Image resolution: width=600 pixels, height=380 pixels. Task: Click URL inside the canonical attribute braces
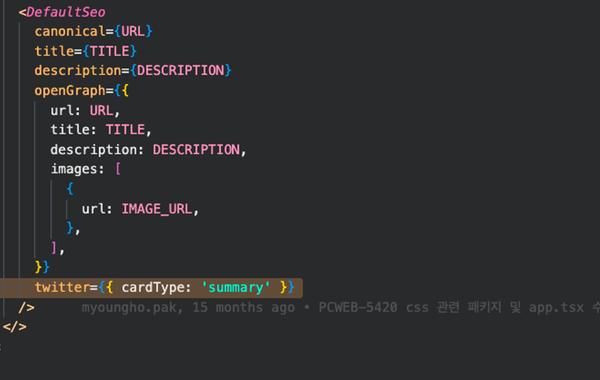click(133, 31)
